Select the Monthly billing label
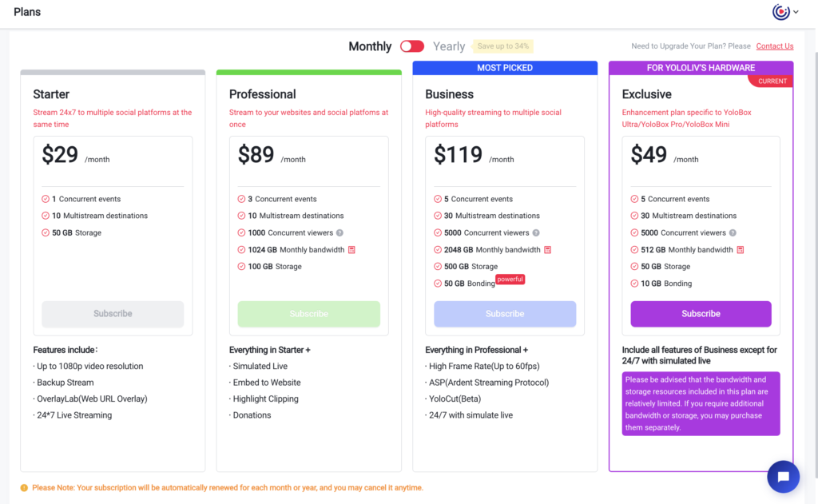The image size is (818, 504). pyautogui.click(x=370, y=46)
